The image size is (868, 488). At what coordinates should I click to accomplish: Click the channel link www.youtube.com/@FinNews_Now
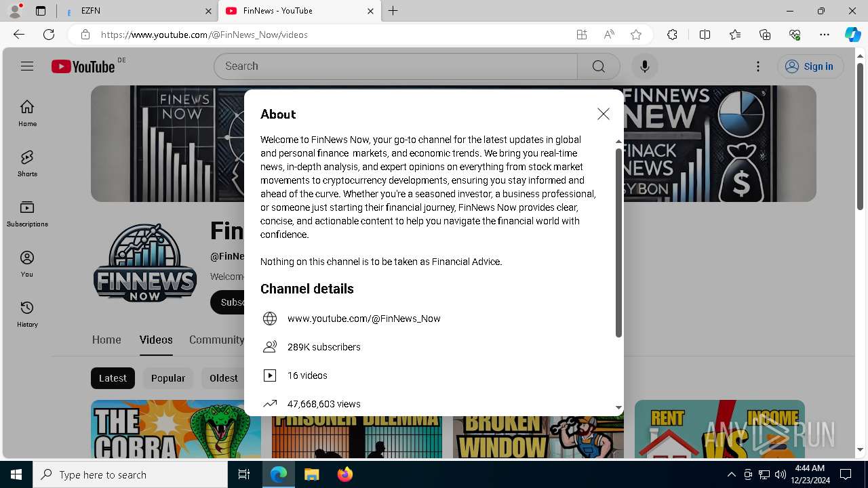(x=364, y=319)
